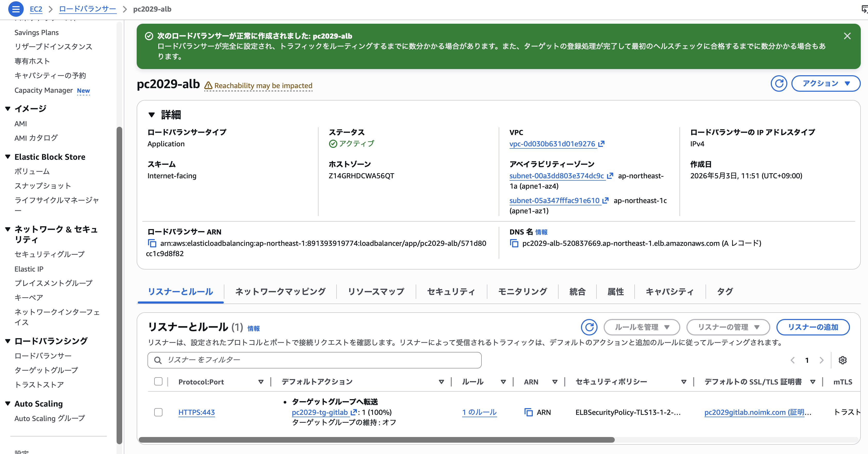Image resolution: width=868 pixels, height=454 pixels.
Task: Switch to キャパシティ tab
Action: (x=669, y=292)
